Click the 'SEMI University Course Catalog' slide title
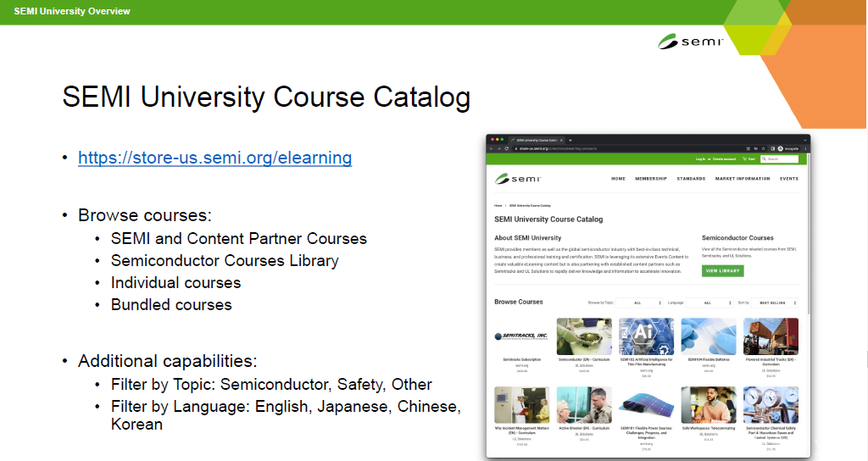 click(x=266, y=97)
